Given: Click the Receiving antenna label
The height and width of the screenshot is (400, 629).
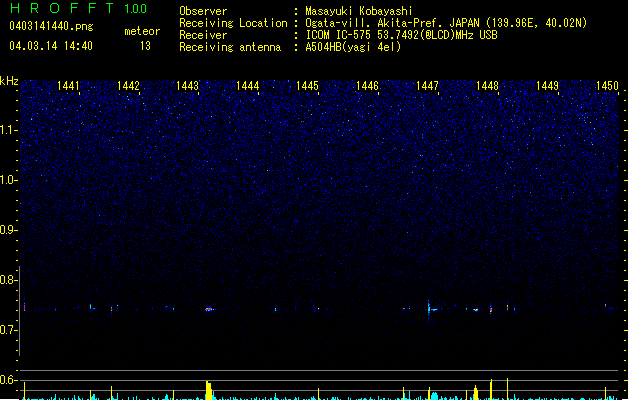Looking at the screenshot, I should pos(230,47).
